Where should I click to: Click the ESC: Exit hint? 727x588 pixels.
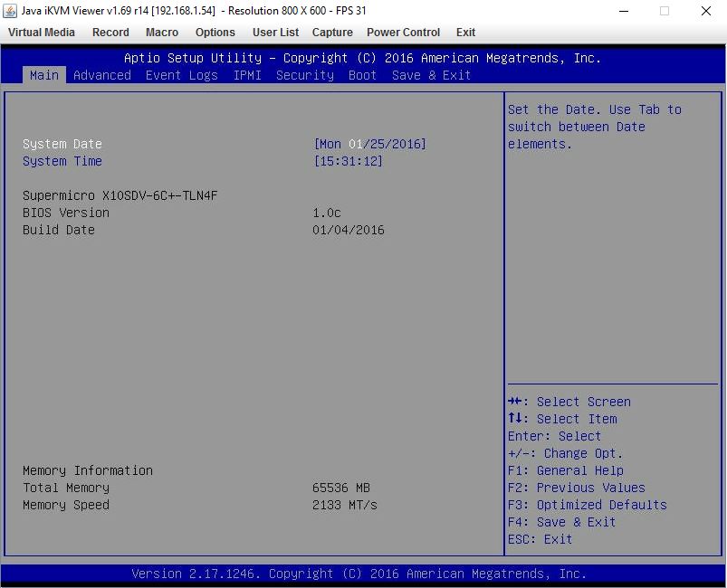point(540,539)
